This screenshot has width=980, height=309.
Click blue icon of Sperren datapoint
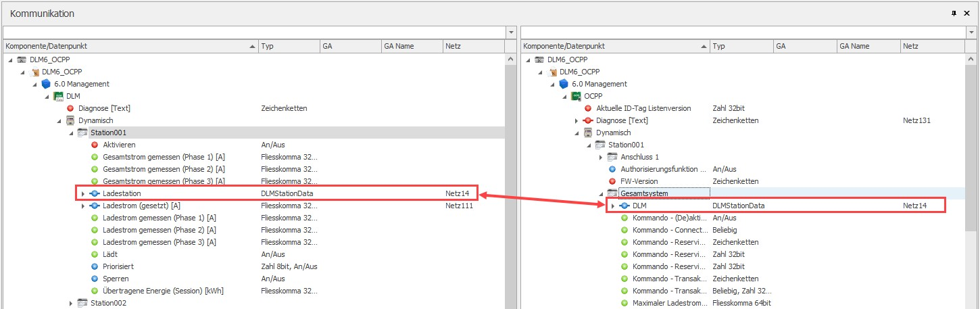95,279
